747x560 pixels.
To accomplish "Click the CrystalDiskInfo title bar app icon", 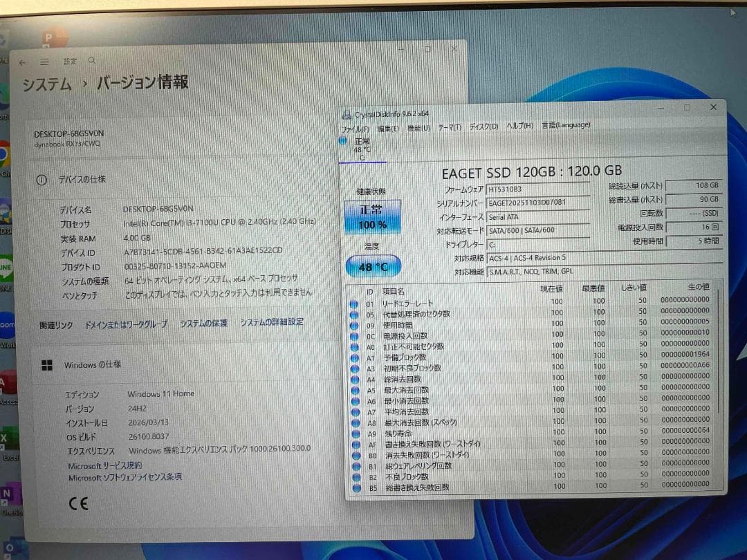I will point(347,114).
